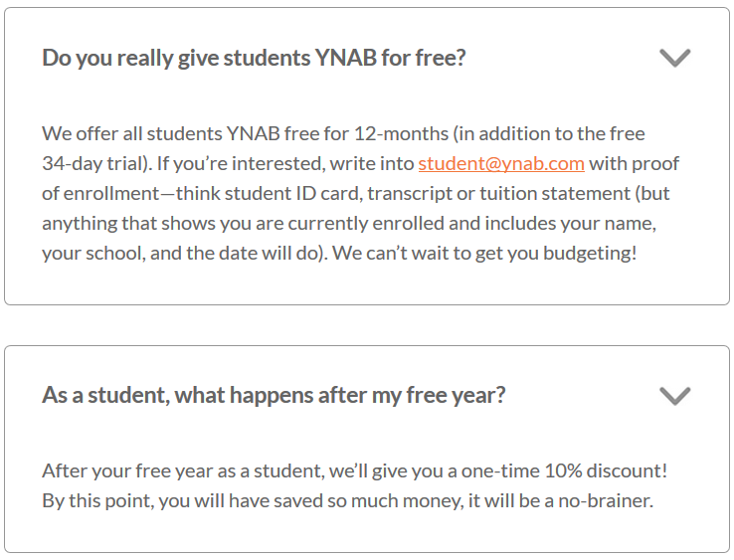Collapse the after my free year chevron
Image resolution: width=734 pixels, height=560 pixels.
click(x=674, y=396)
